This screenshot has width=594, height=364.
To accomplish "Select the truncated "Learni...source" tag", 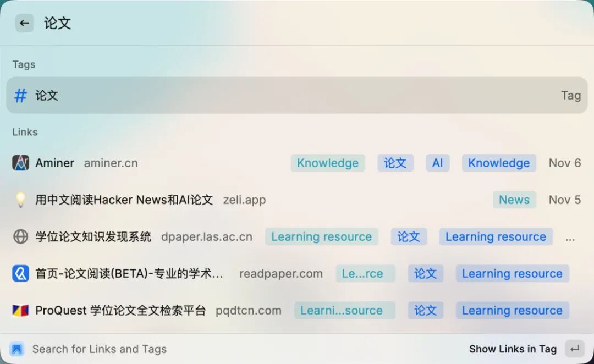I will (x=344, y=310).
